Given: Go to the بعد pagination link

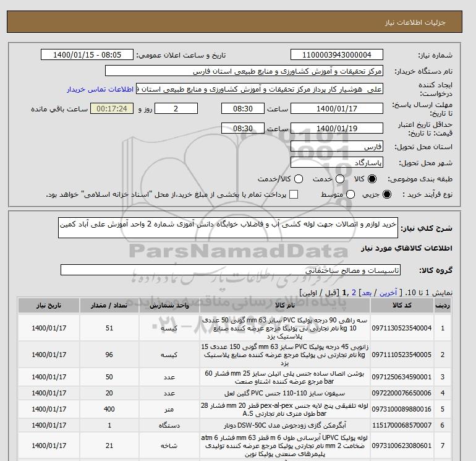Looking at the screenshot, I should 367,293.
